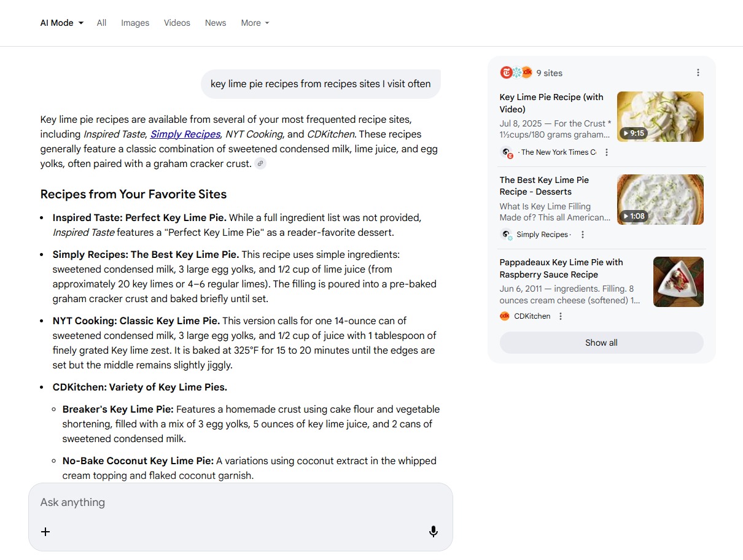The height and width of the screenshot is (560, 743).
Task: Open the three-dot menu on the NYT Cooking card
Action: (x=606, y=152)
